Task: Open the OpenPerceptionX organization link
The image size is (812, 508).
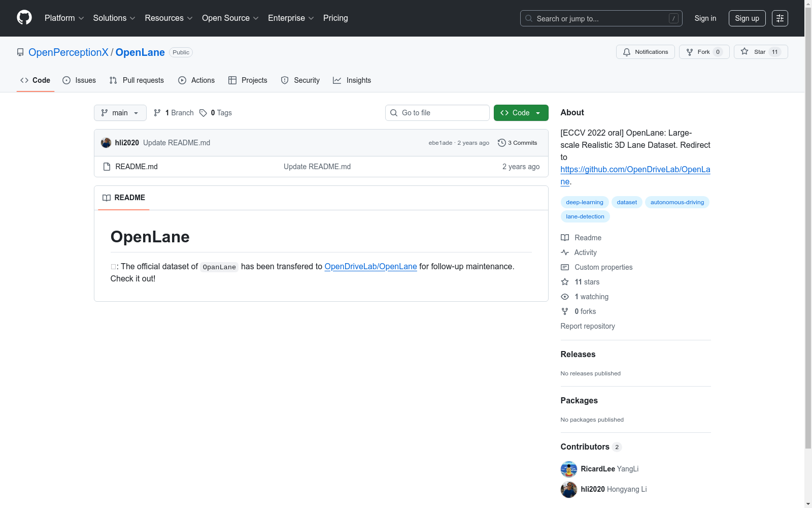Action: tap(69, 52)
